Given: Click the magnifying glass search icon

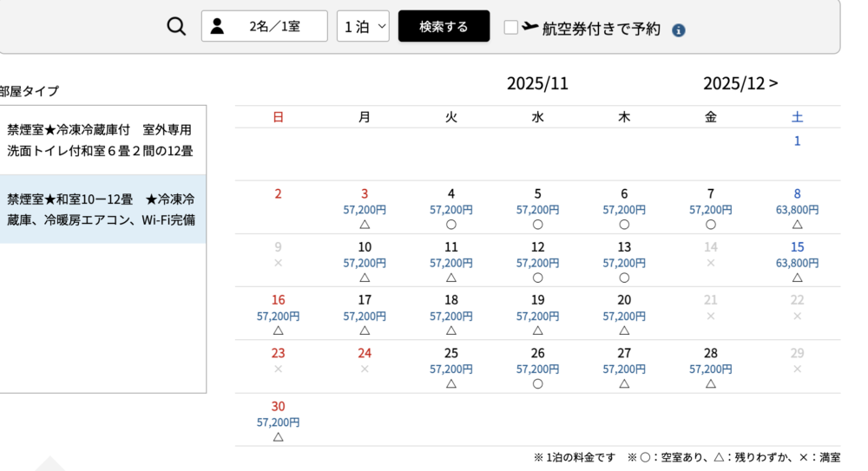Looking at the screenshot, I should [x=176, y=26].
